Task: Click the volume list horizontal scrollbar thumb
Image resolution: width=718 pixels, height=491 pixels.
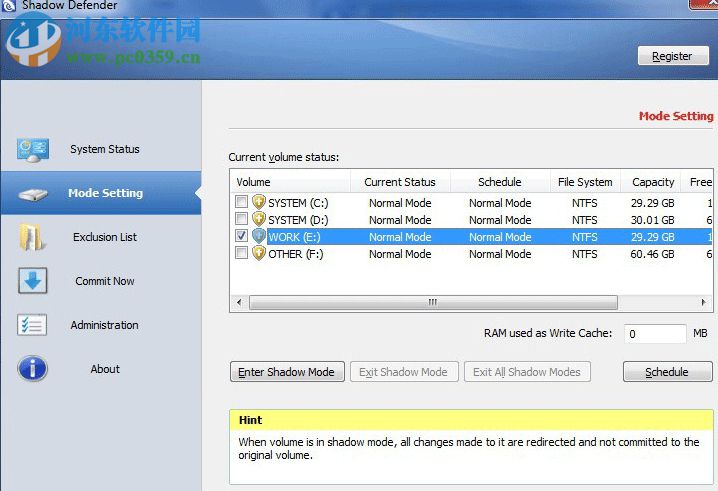Action: pos(433,302)
